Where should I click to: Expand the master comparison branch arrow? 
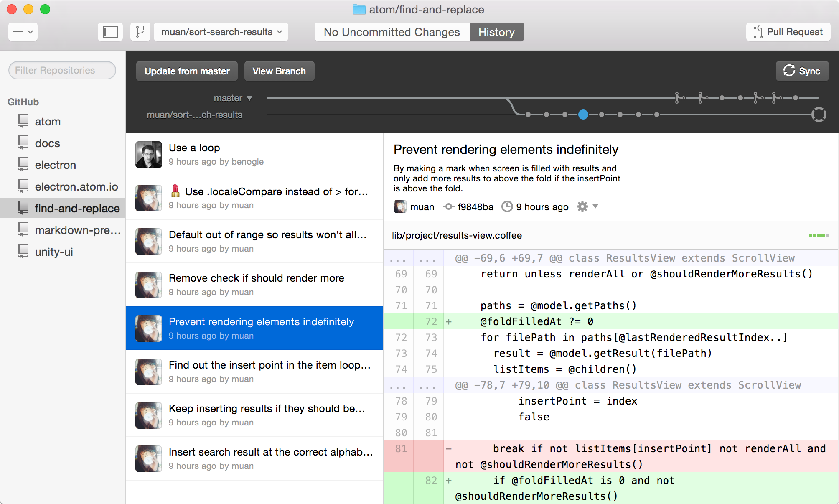click(249, 98)
